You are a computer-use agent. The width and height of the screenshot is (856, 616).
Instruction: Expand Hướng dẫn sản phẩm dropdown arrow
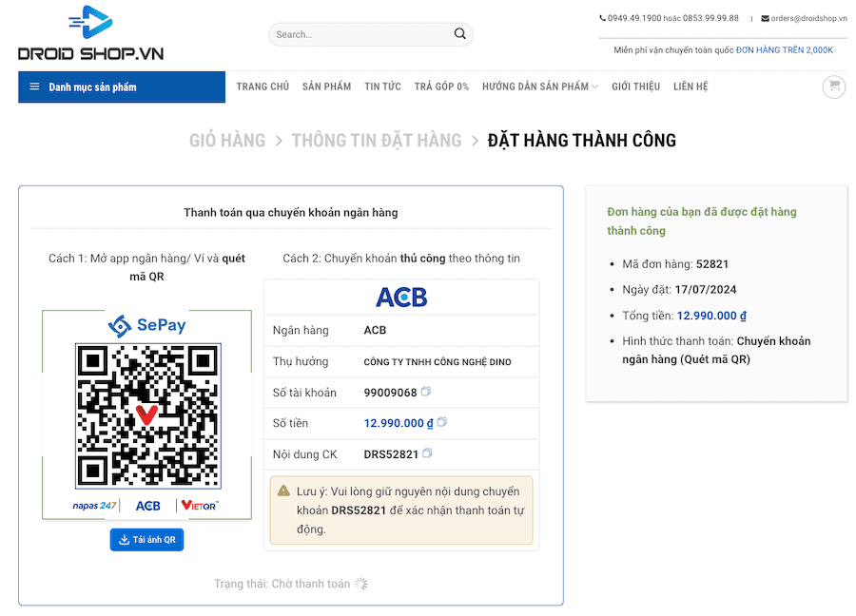594,87
